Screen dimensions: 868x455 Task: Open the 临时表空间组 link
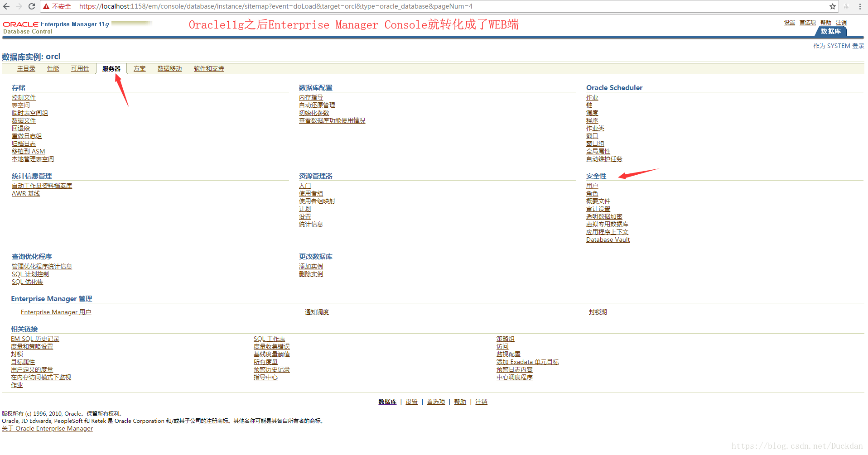[x=30, y=113]
